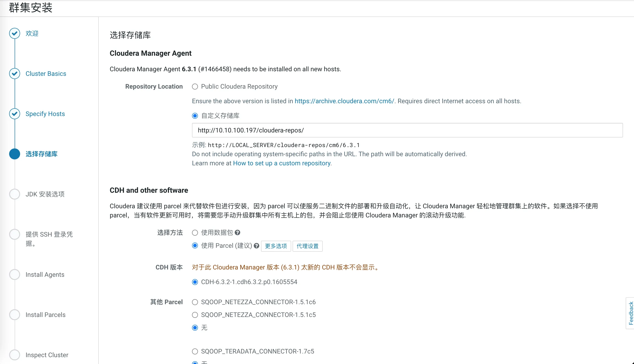The height and width of the screenshot is (364, 634).
Task: Open the help icon next to 使用数据包
Action: (238, 232)
